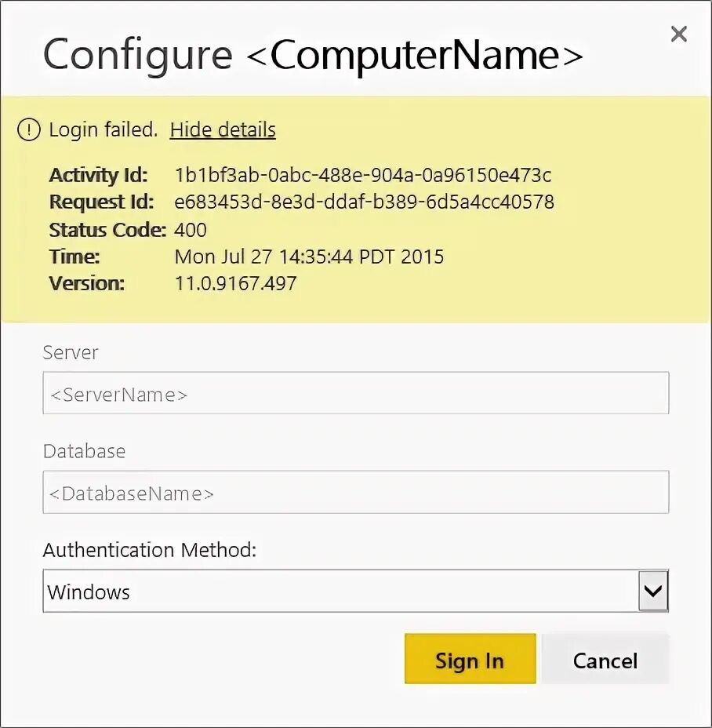Focus the Server input field
Screen dimensions: 712x728
click(355, 393)
